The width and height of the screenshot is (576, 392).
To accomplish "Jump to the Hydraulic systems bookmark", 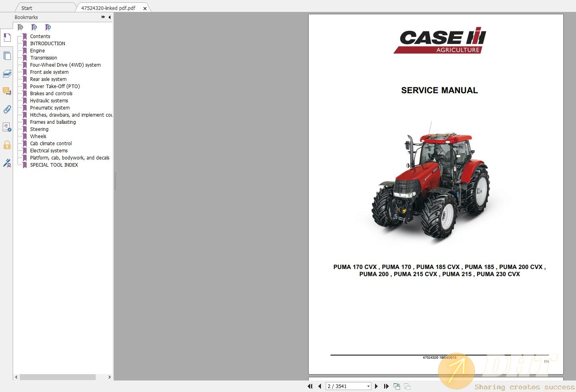I will 49,100.
